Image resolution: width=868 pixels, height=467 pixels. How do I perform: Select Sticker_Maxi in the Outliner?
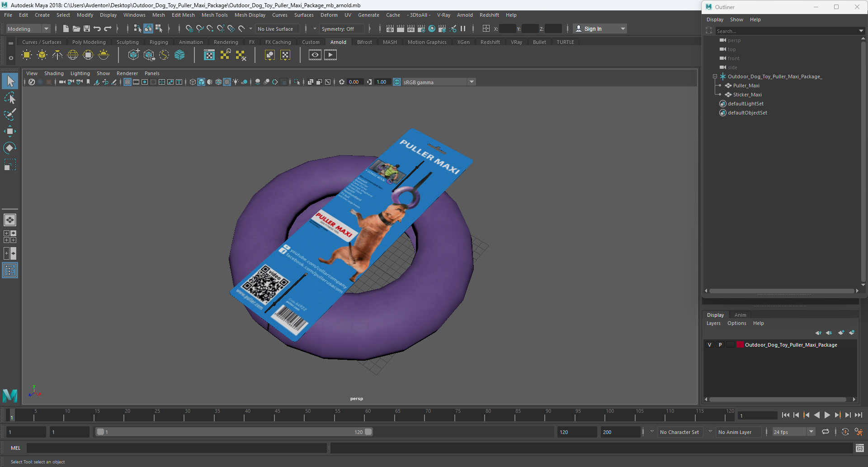click(747, 95)
